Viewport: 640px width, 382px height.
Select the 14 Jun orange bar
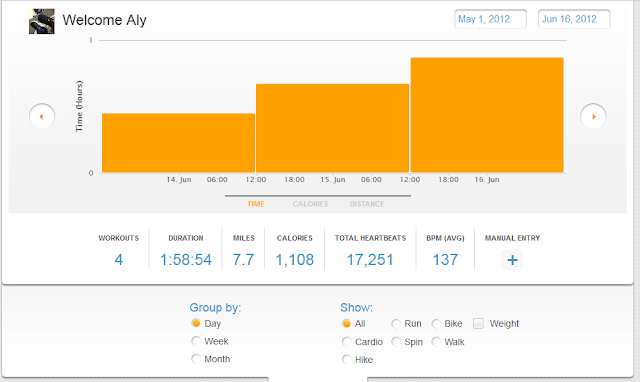tap(178, 143)
